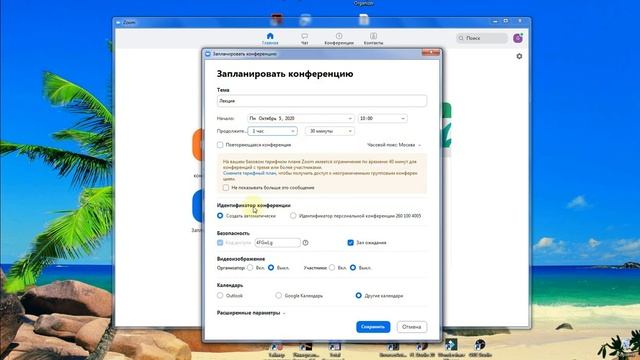Turn organizer video on
The image size is (640, 360).
(250, 268)
